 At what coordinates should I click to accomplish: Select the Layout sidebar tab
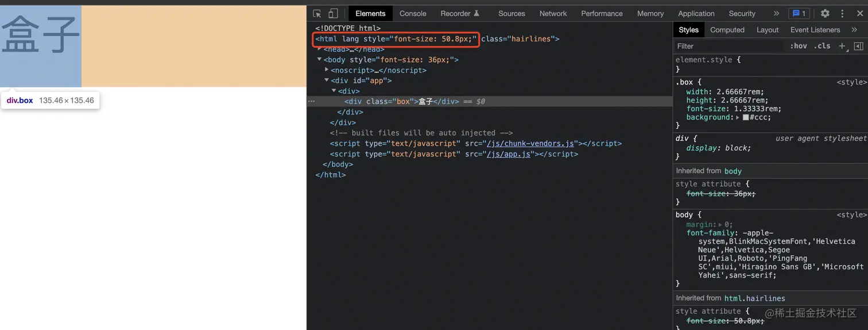768,30
